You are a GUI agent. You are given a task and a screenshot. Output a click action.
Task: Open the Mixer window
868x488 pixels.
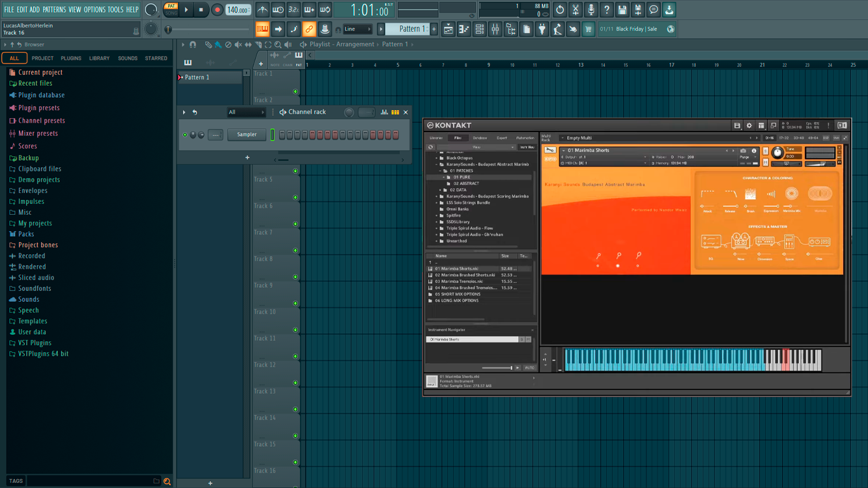[x=495, y=29]
